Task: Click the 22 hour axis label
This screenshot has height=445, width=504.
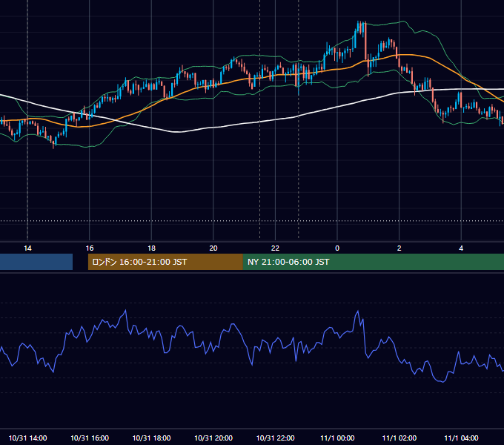Action: click(275, 248)
